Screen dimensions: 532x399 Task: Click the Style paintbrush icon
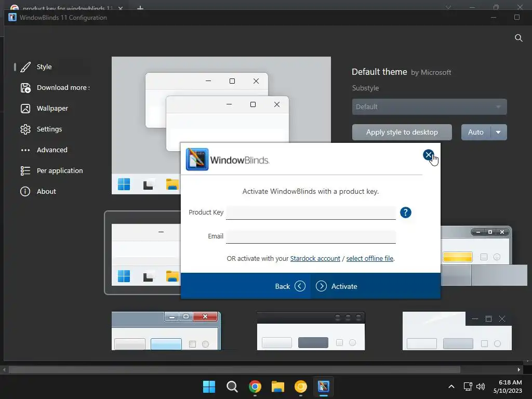pyautogui.click(x=25, y=67)
